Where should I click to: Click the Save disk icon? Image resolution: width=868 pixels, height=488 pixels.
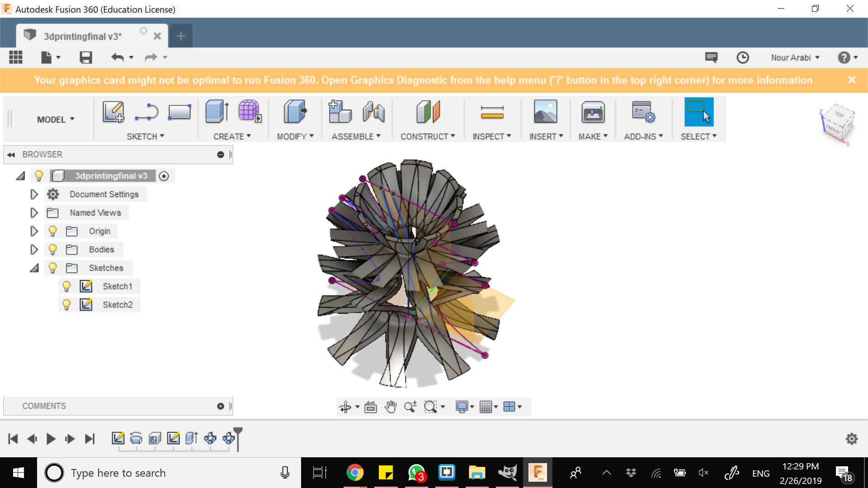[x=85, y=57]
